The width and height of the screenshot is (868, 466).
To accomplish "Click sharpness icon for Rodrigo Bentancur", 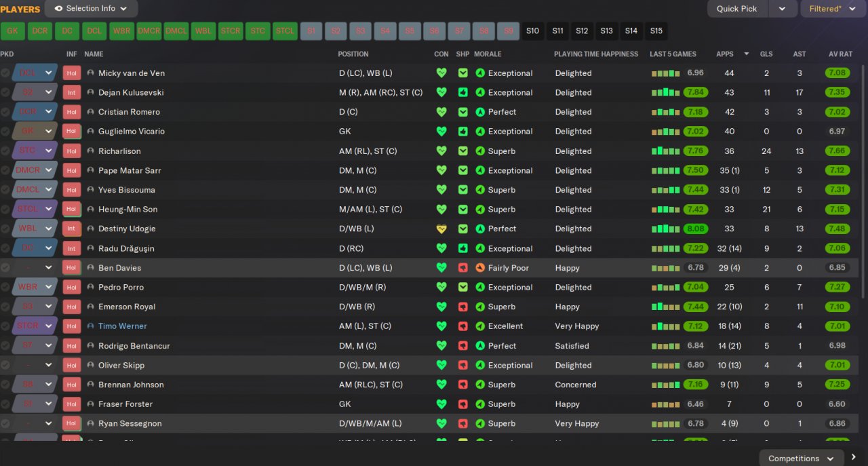I will pyautogui.click(x=463, y=346).
